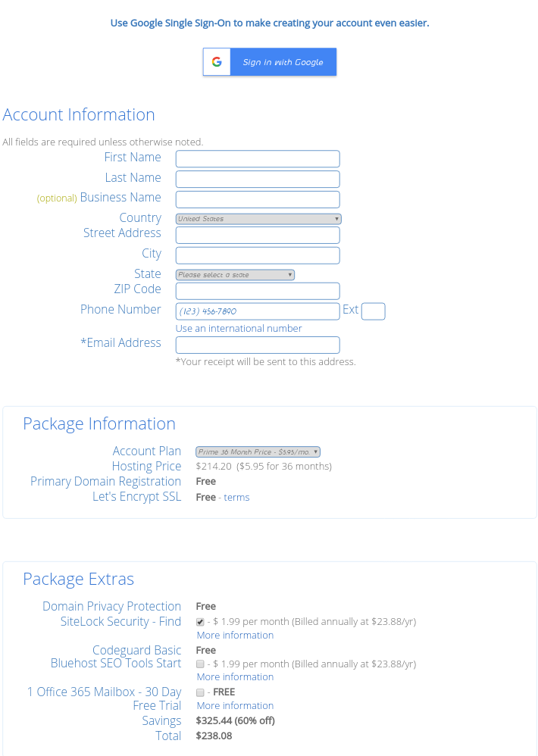Click the Email Address field

click(x=258, y=345)
